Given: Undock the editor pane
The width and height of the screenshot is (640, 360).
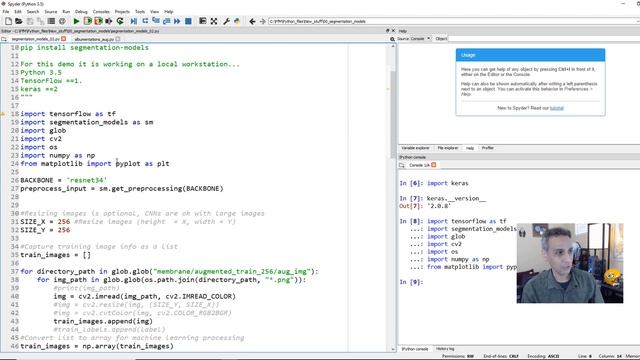Looking at the screenshot, I should pyautogui.click(x=387, y=31).
